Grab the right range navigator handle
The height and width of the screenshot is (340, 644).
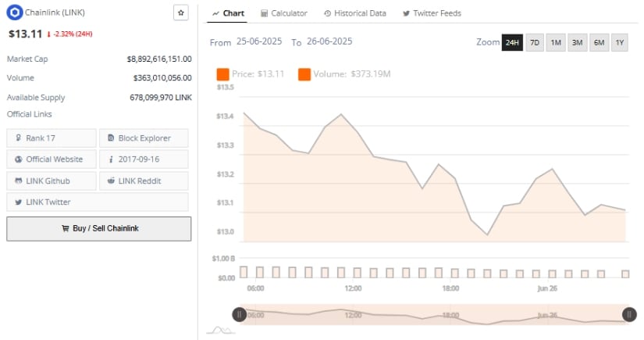point(629,314)
